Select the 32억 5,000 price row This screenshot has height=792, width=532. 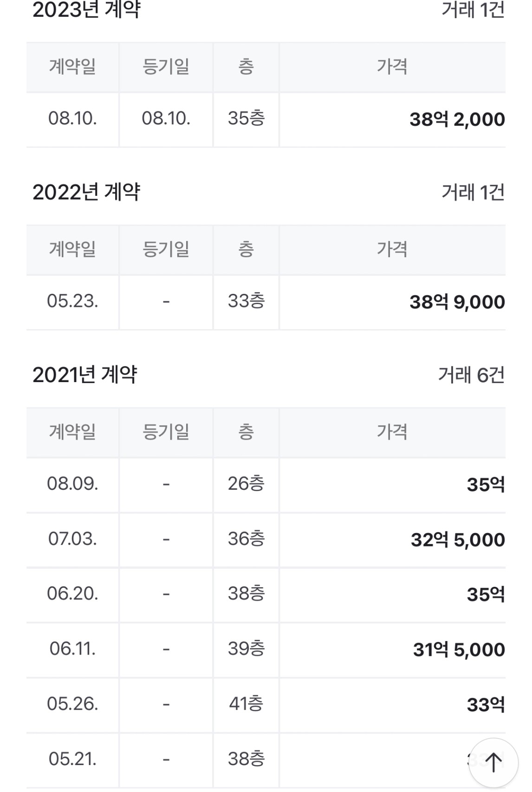coord(266,539)
